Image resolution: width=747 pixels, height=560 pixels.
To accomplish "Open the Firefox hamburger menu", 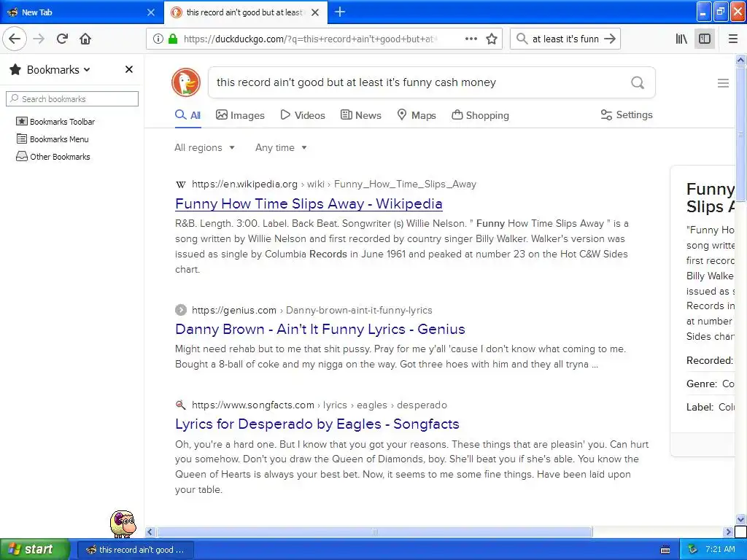I will (x=732, y=39).
